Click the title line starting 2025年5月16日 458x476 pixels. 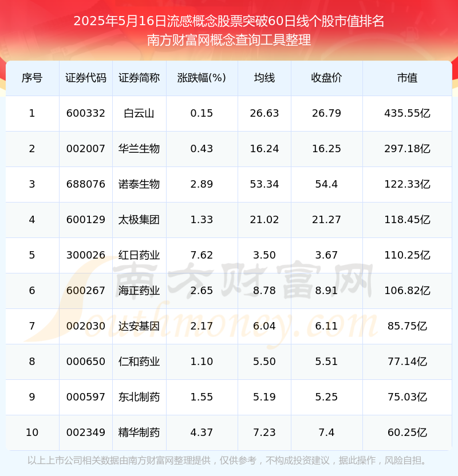pyautogui.click(x=229, y=21)
